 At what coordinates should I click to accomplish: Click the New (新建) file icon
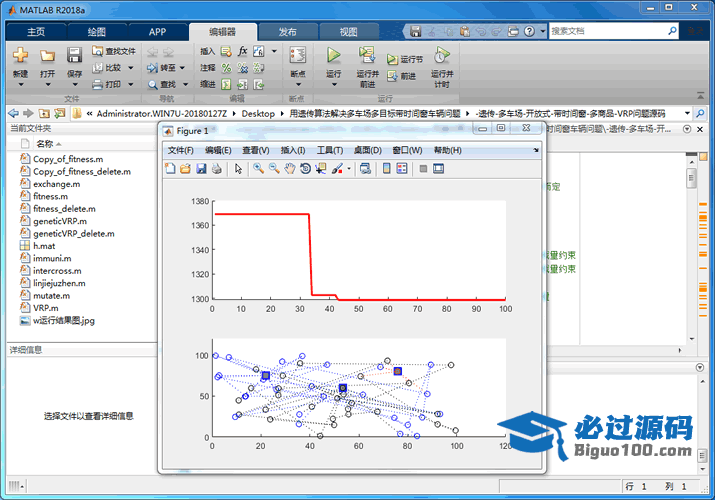click(x=21, y=55)
